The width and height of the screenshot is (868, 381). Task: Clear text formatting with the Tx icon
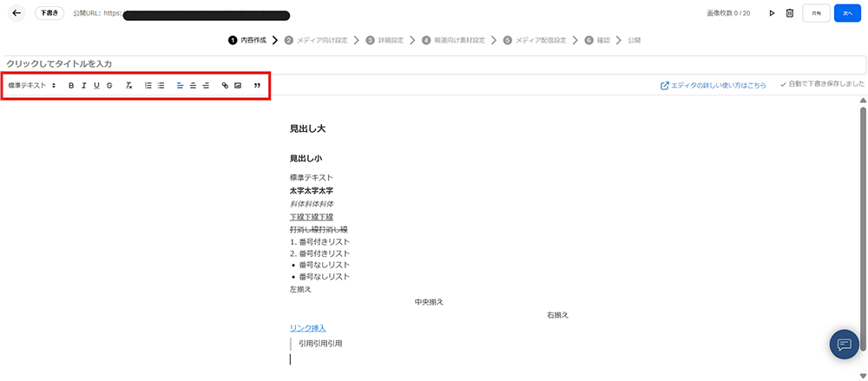coord(129,86)
